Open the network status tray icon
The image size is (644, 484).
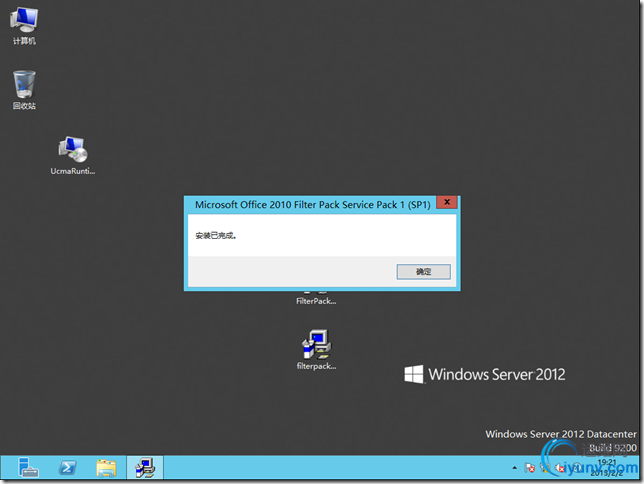545,468
